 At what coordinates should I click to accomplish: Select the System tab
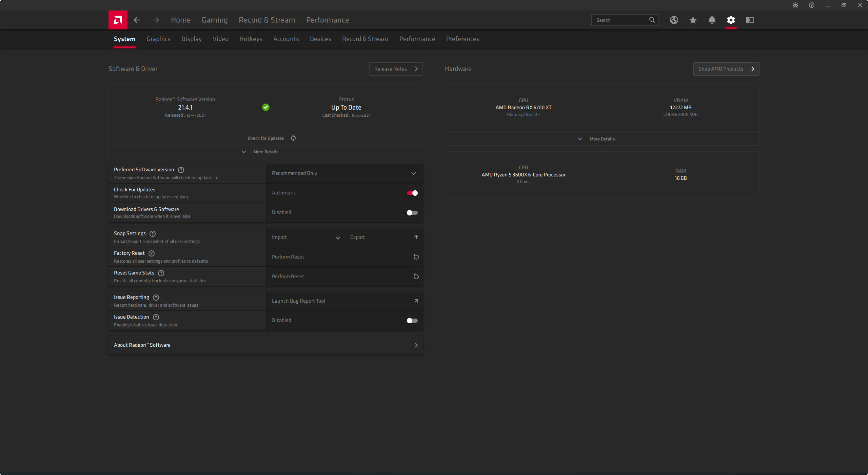pyautogui.click(x=124, y=39)
